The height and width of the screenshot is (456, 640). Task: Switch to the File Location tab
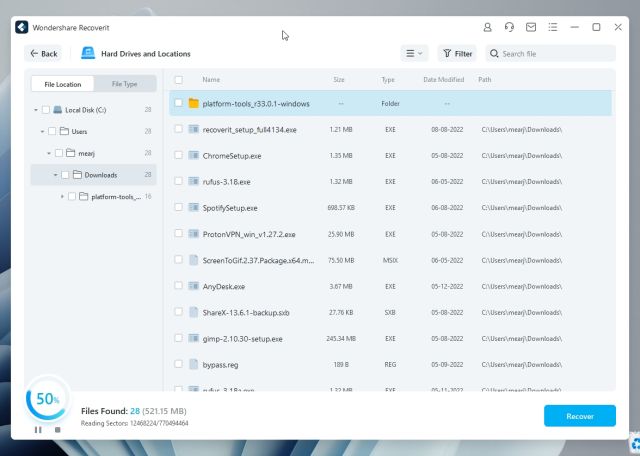pos(63,84)
